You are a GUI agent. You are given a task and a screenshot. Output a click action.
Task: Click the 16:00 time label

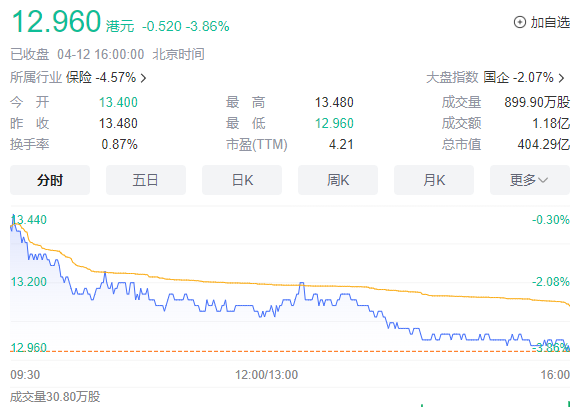click(555, 375)
